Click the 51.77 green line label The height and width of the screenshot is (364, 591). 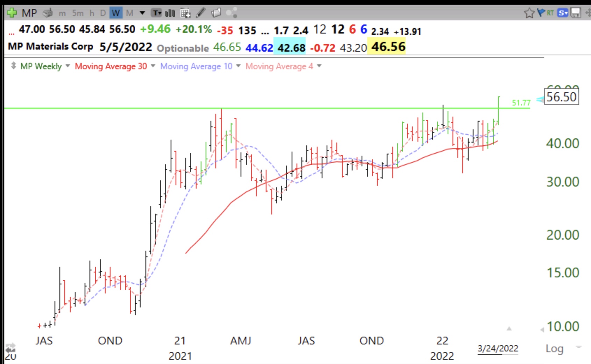coord(521,103)
